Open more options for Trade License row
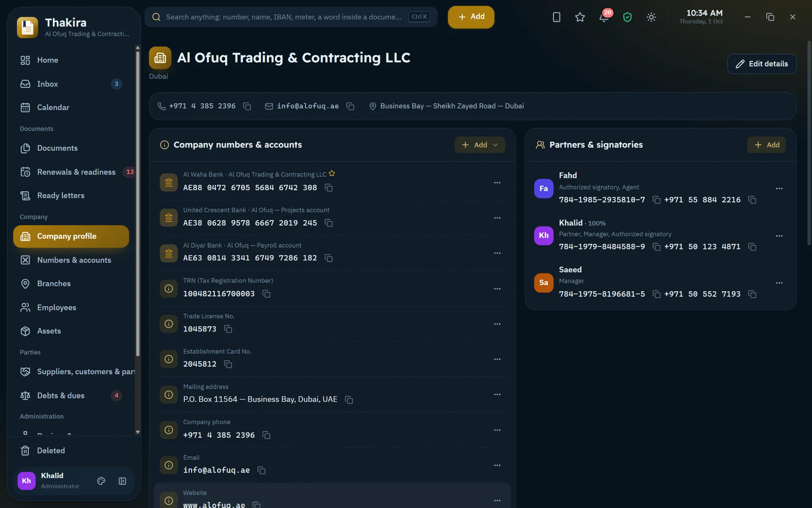Screen dimensions: 812x508 pos(497,324)
